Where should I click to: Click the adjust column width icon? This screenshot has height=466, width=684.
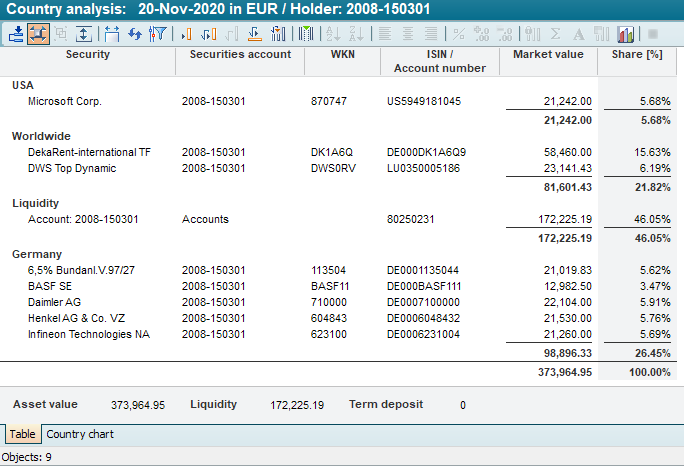pyautogui.click(x=111, y=33)
